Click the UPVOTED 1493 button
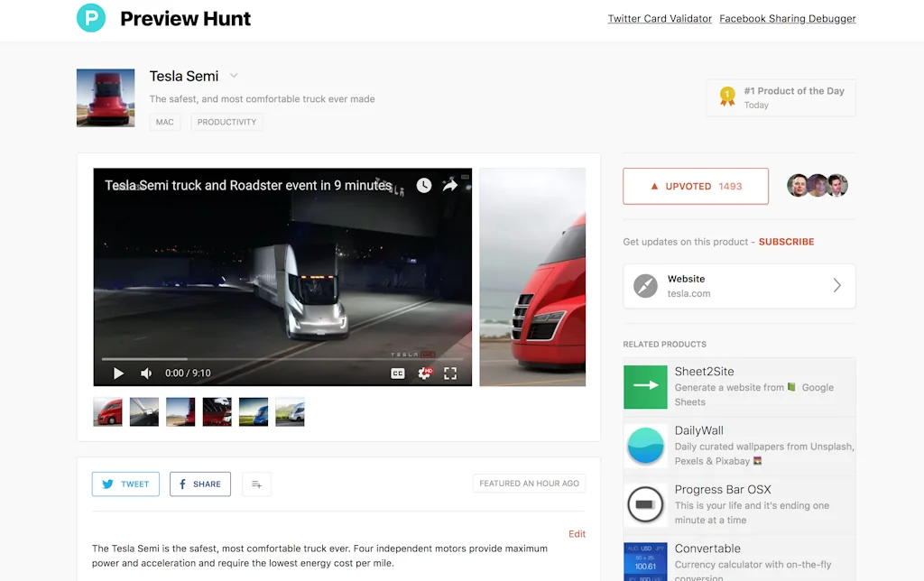924x581 pixels. click(x=695, y=186)
